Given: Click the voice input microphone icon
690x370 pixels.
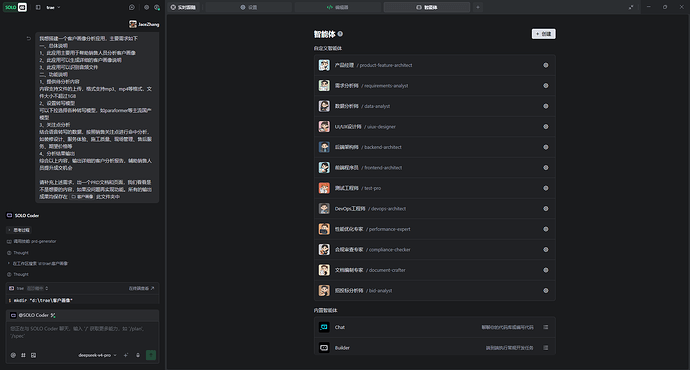Looking at the screenshot, I should pyautogui.click(x=138, y=355).
